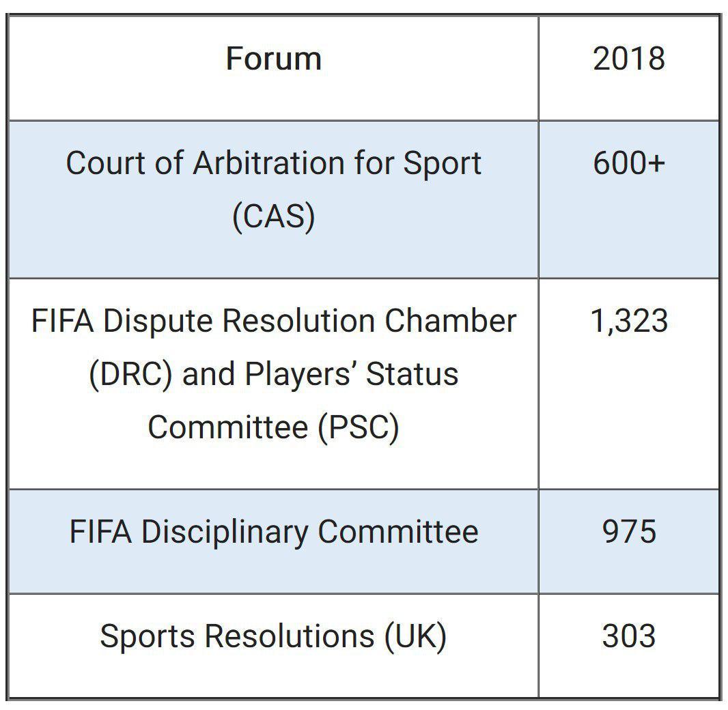Screen dimensions: 728x710
Task: Click the (UK) text in last row
Action: click(415, 637)
